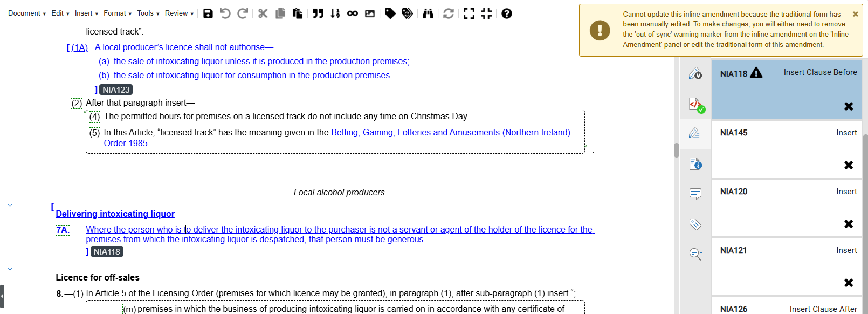The width and height of the screenshot is (868, 314).
Task: Open the Review menu
Action: [x=179, y=13]
